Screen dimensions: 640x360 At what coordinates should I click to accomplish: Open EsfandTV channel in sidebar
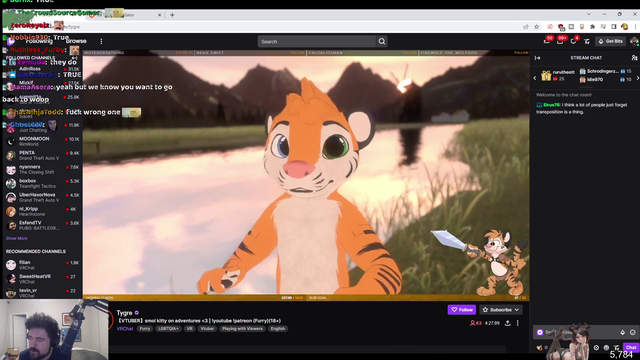tap(42, 225)
